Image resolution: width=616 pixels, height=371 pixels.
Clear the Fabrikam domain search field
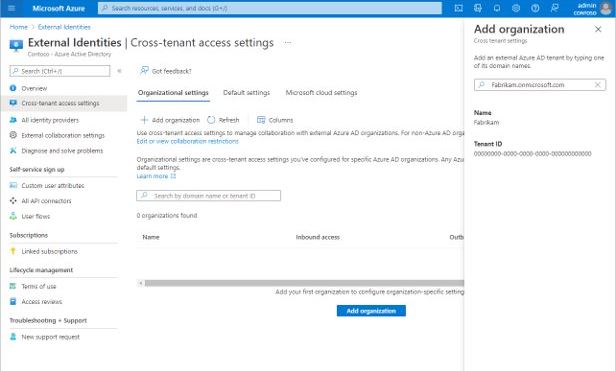pos(598,85)
